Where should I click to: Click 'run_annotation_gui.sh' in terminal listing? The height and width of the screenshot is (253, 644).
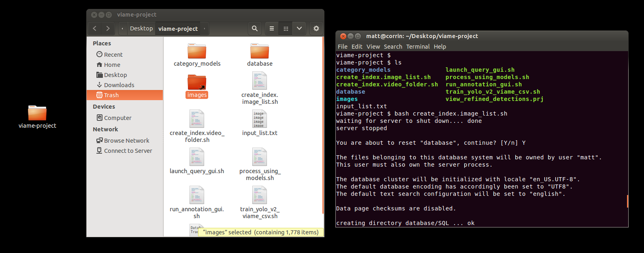tap(484, 84)
